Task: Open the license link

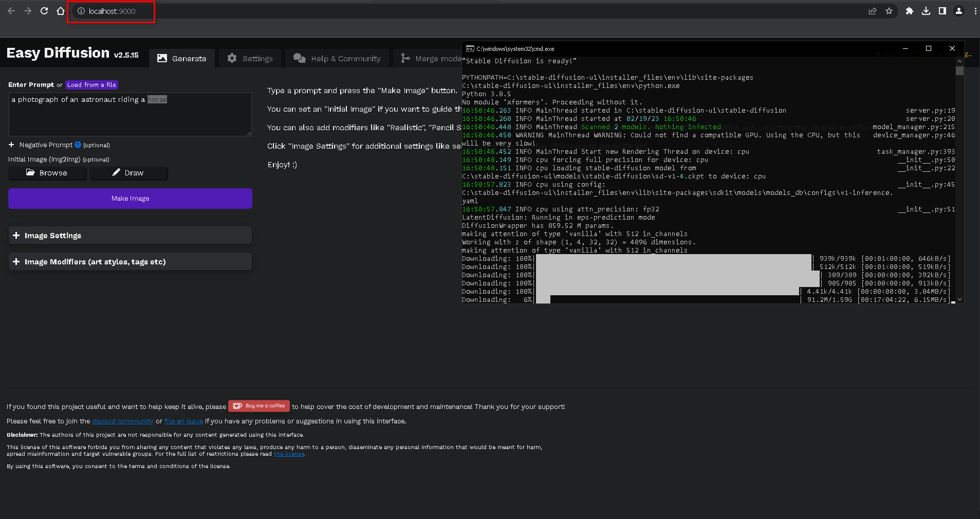Action: (x=289, y=454)
